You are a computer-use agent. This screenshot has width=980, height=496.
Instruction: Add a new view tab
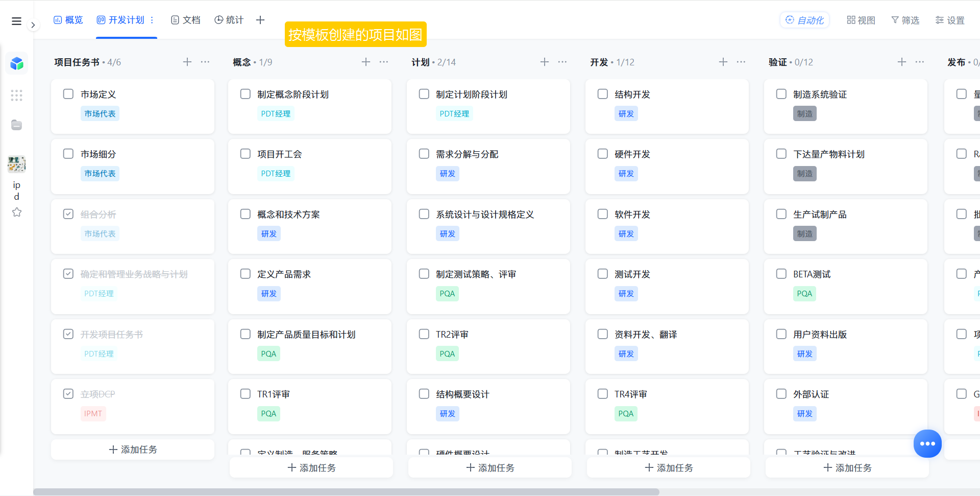pyautogui.click(x=260, y=20)
